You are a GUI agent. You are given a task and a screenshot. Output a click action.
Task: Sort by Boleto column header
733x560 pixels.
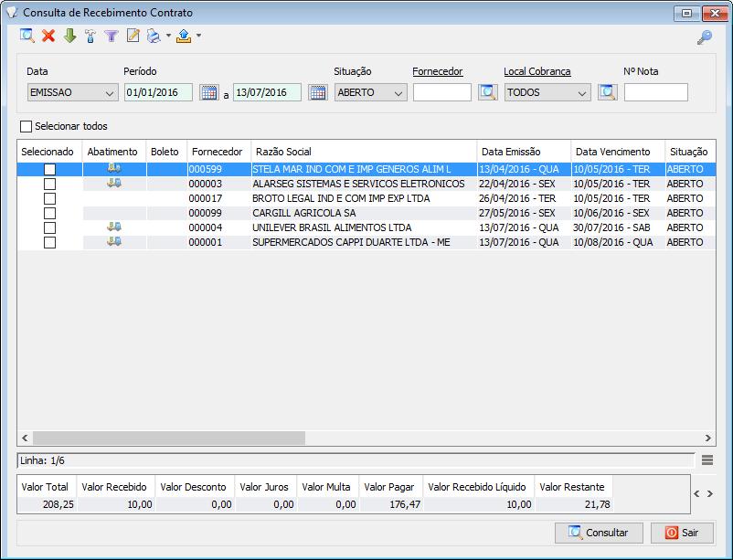tap(167, 152)
